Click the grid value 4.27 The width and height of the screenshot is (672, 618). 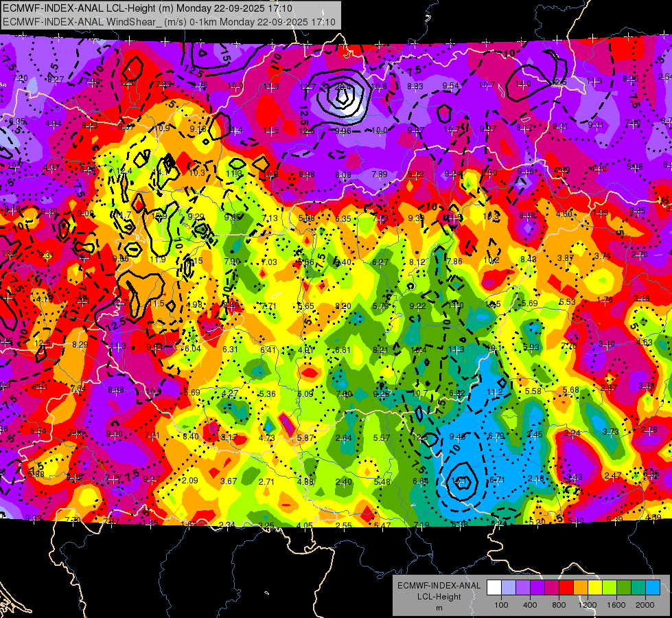click(230, 393)
